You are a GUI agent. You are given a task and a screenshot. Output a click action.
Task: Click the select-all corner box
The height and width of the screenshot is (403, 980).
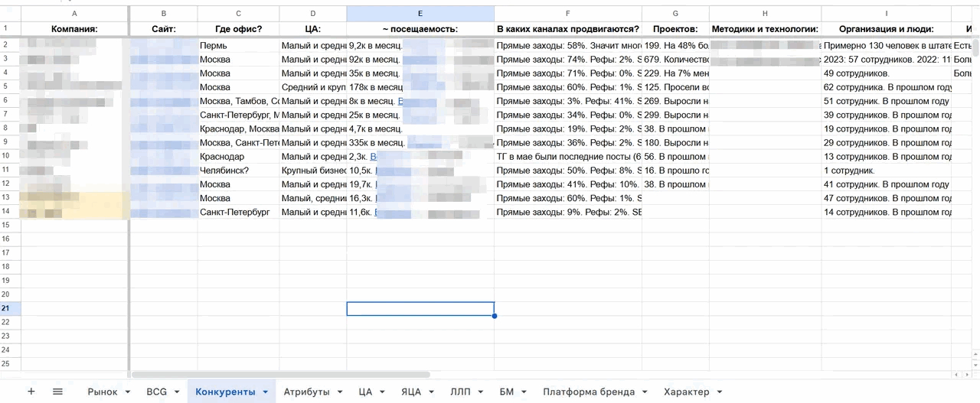coord(10,14)
